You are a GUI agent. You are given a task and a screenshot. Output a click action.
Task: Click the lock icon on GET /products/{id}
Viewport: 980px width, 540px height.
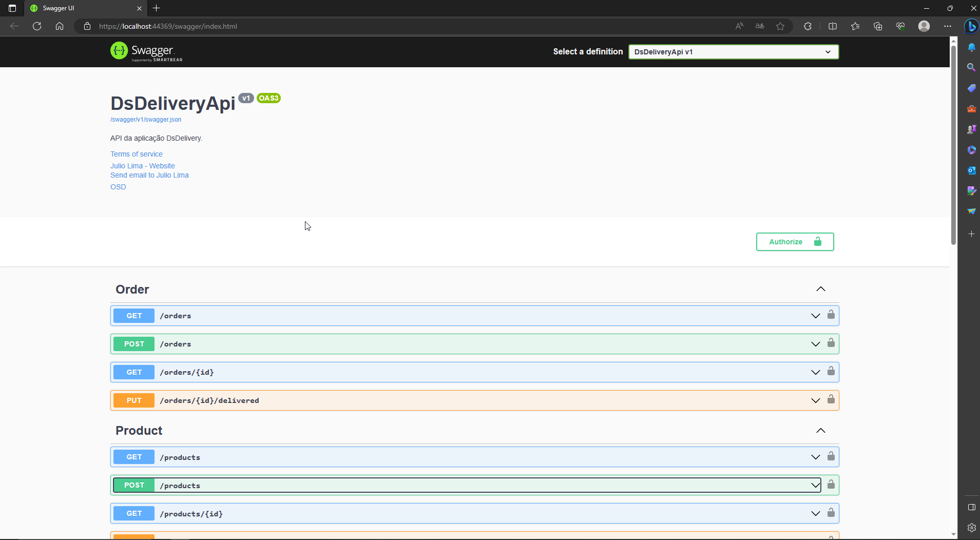click(831, 513)
